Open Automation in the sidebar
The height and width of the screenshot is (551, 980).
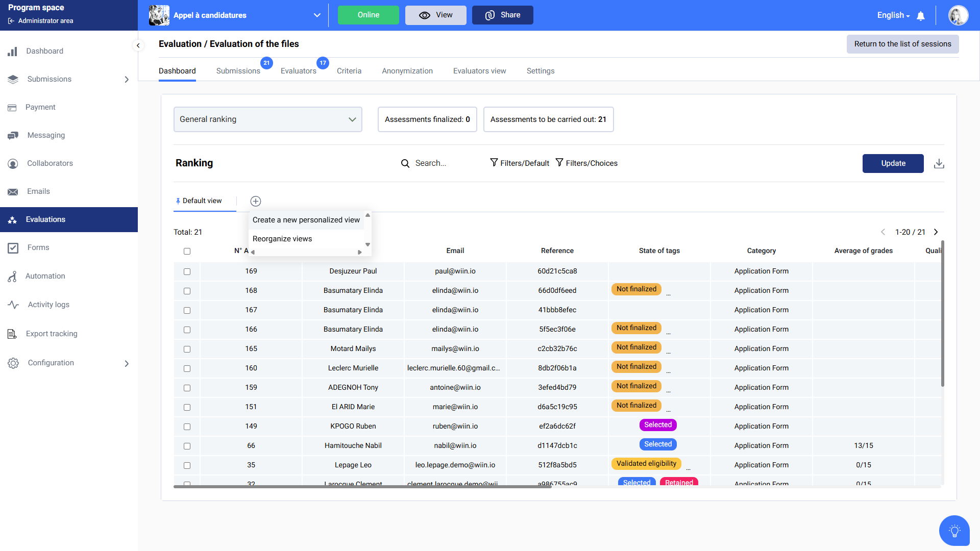pos(45,276)
